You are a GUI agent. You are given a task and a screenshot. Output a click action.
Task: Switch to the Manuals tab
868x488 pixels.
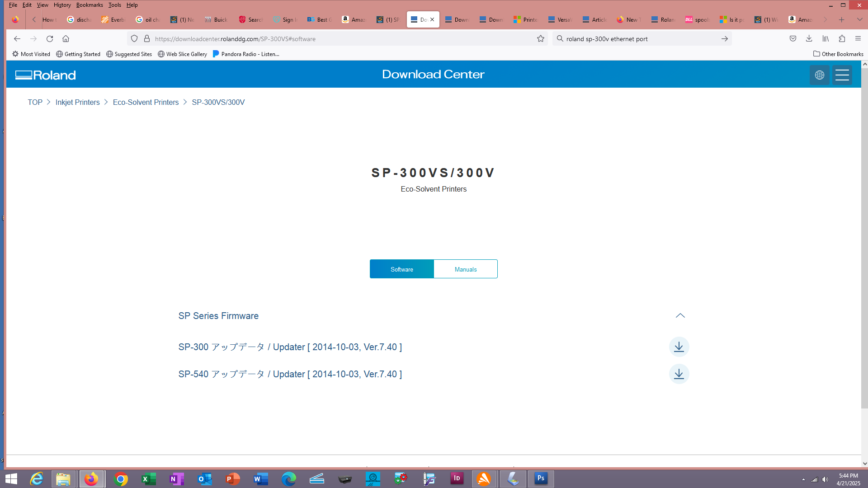coord(466,269)
